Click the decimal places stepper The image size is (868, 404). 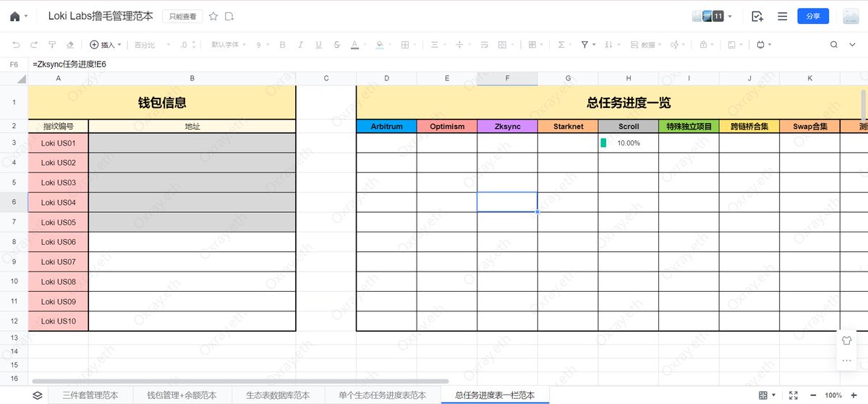click(187, 45)
